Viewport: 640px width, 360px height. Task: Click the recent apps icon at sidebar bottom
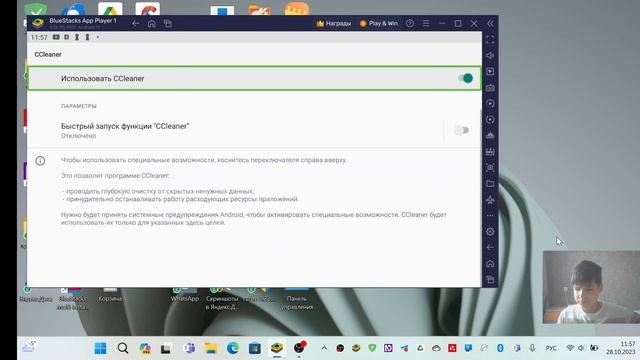(490, 280)
